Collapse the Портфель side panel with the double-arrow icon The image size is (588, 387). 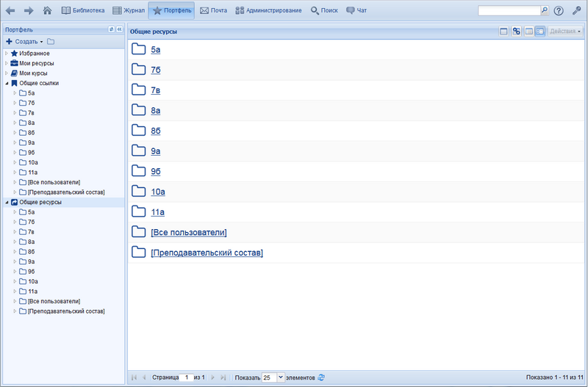119,29
